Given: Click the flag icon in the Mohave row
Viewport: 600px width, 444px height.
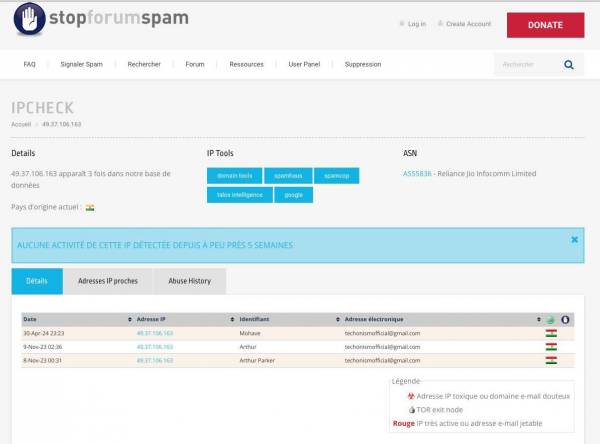Looking at the screenshot, I should (550, 333).
